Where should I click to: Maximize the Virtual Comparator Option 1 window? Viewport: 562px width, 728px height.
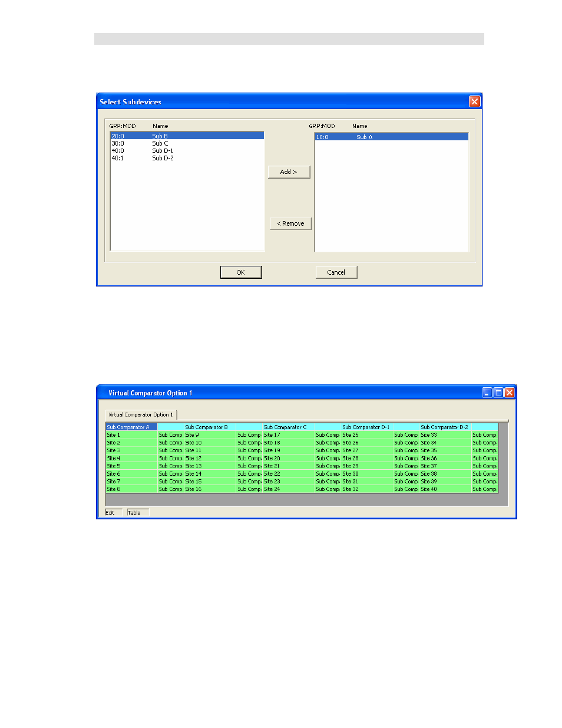click(x=498, y=393)
